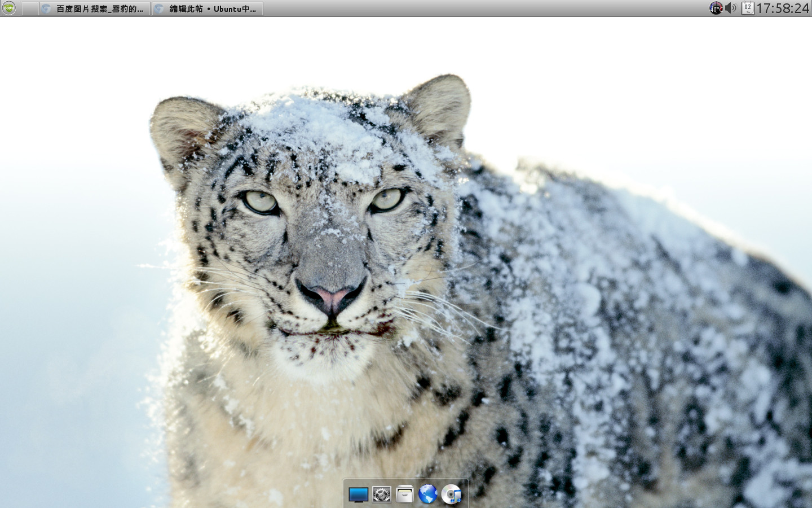Image resolution: width=812 pixels, height=508 pixels.
Task: Switch to the 编辑此帖 Ubuntu中 browser window
Action: click(208, 8)
